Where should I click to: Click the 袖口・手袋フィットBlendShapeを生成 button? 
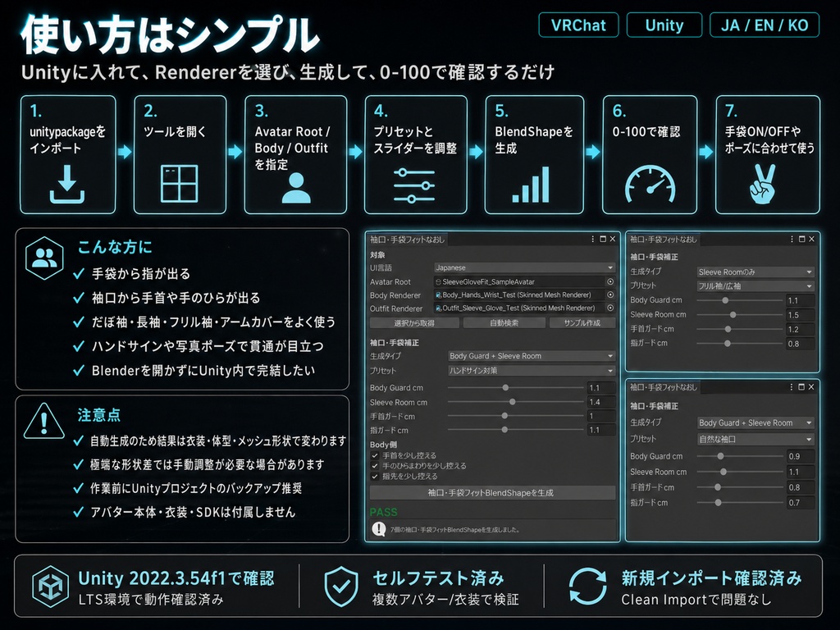pos(492,493)
